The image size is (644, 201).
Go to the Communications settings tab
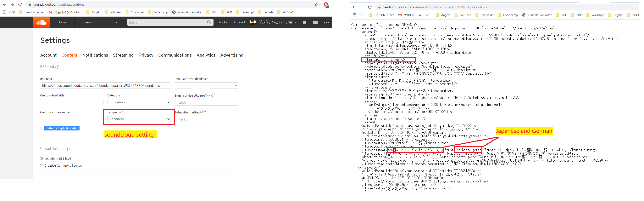pos(175,55)
